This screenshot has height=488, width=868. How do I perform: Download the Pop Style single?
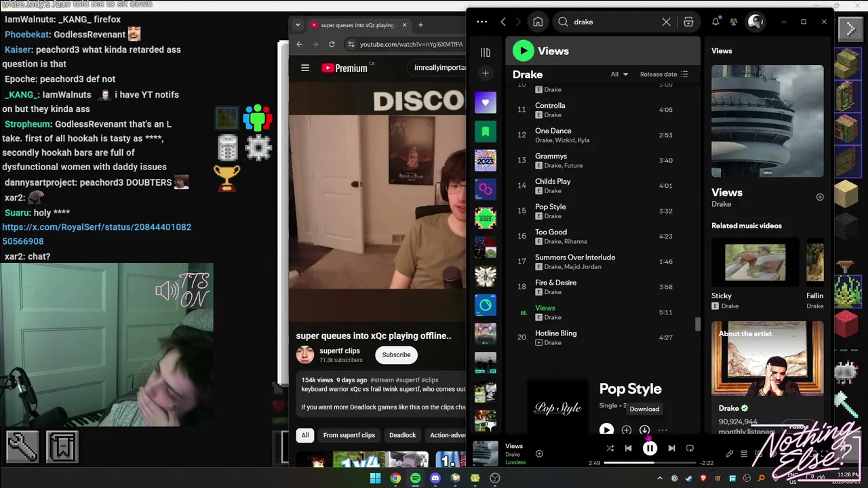tap(644, 430)
